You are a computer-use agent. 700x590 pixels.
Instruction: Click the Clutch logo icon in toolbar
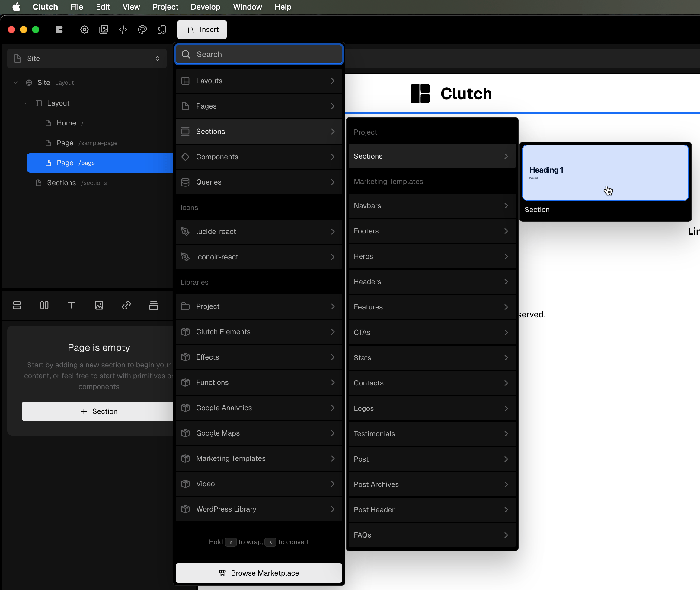click(59, 30)
